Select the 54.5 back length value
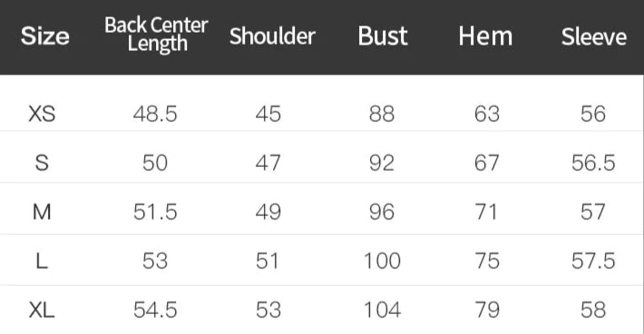 point(155,309)
